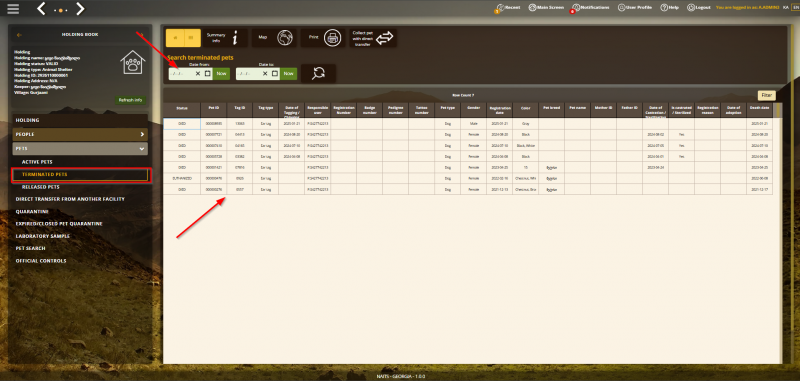The width and height of the screenshot is (800, 381).
Task: Go back with the Holding Book arrow
Action: (19, 35)
